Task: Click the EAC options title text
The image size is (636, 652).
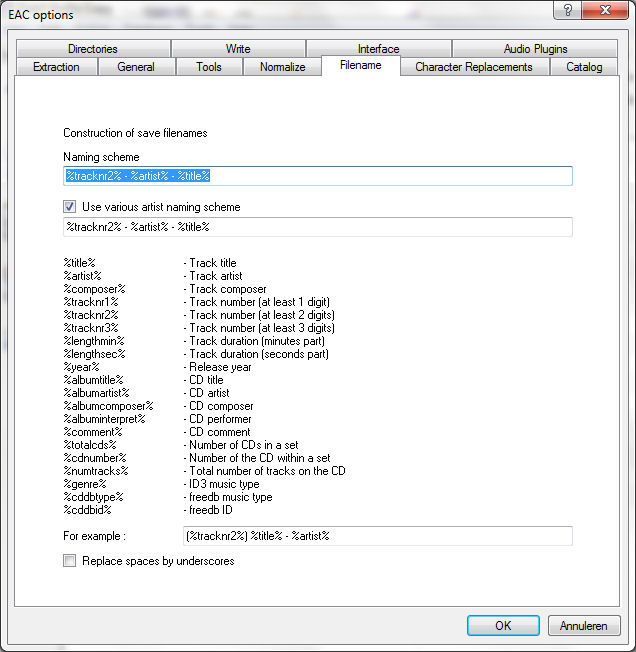Action: 41,15
